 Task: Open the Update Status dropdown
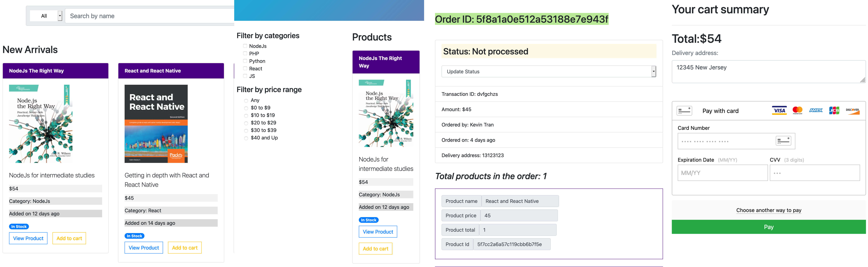[549, 72]
